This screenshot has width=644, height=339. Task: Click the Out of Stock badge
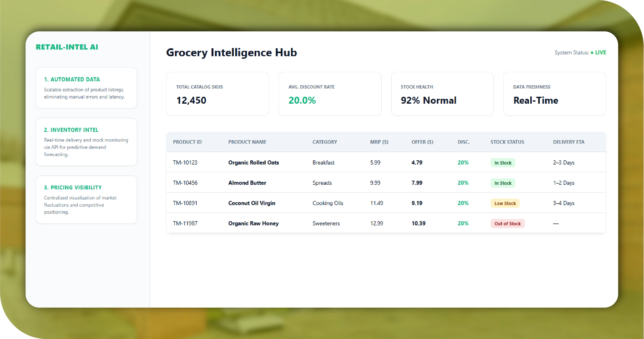point(507,224)
